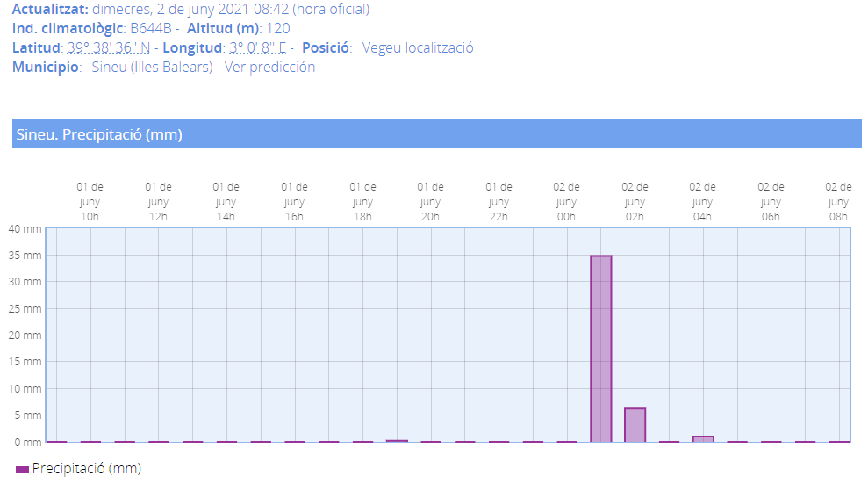Click the tiny precipitation bar at 19h
The height and width of the screenshot is (483, 868).
[x=397, y=441]
